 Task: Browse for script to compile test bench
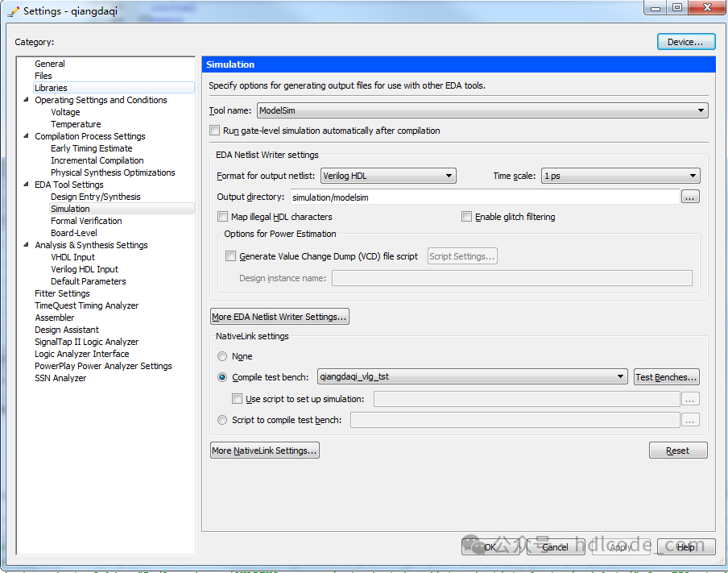[x=690, y=420]
